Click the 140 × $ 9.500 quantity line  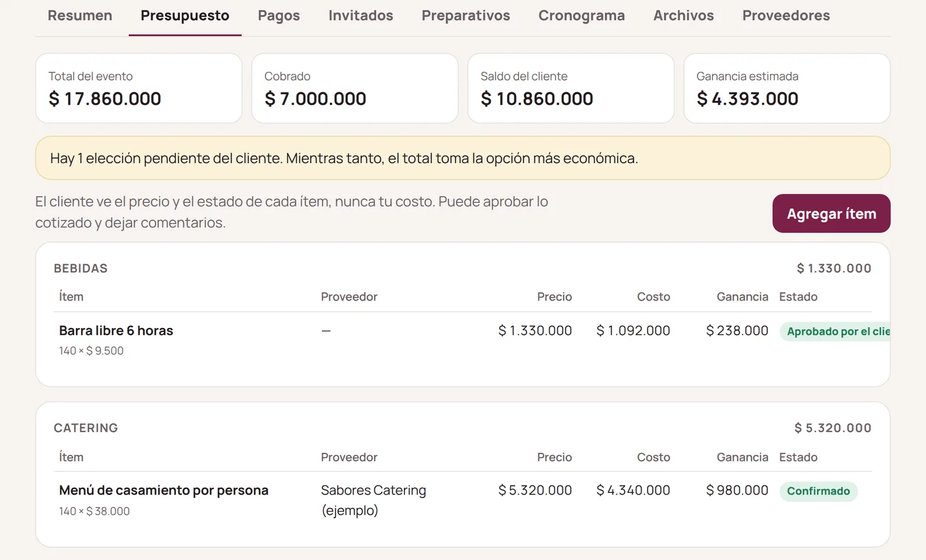coord(91,351)
